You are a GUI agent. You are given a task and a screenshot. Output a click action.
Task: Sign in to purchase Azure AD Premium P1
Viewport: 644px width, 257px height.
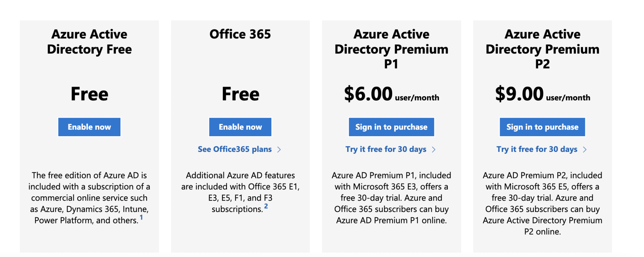tap(391, 127)
